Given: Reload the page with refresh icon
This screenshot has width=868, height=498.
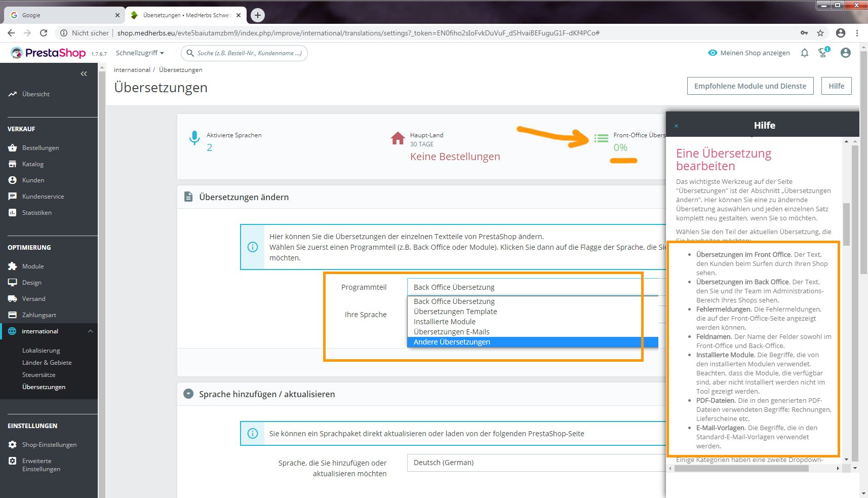Looking at the screenshot, I should coord(44,33).
